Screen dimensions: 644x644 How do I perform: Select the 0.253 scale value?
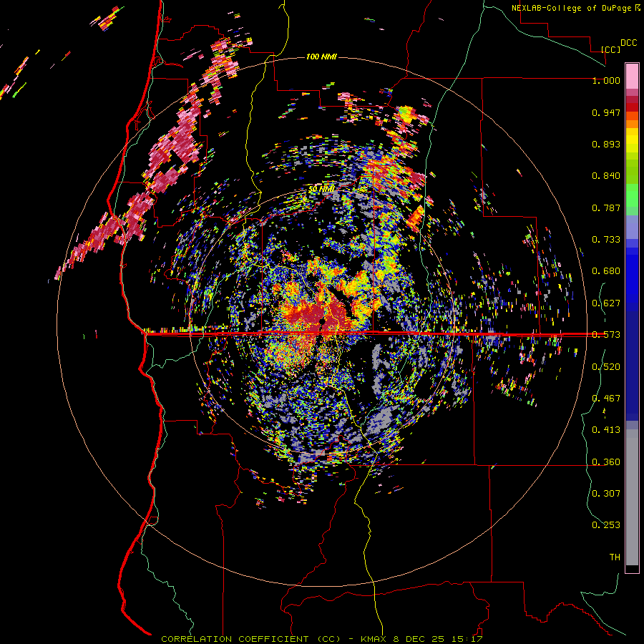[x=606, y=525]
